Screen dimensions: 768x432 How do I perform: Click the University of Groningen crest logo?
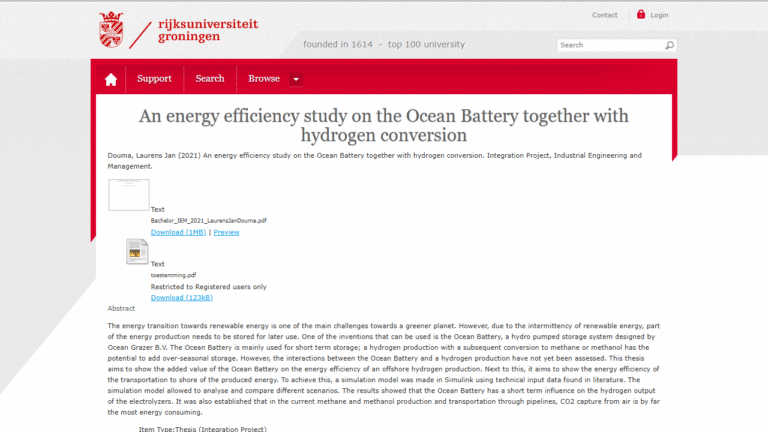111,30
